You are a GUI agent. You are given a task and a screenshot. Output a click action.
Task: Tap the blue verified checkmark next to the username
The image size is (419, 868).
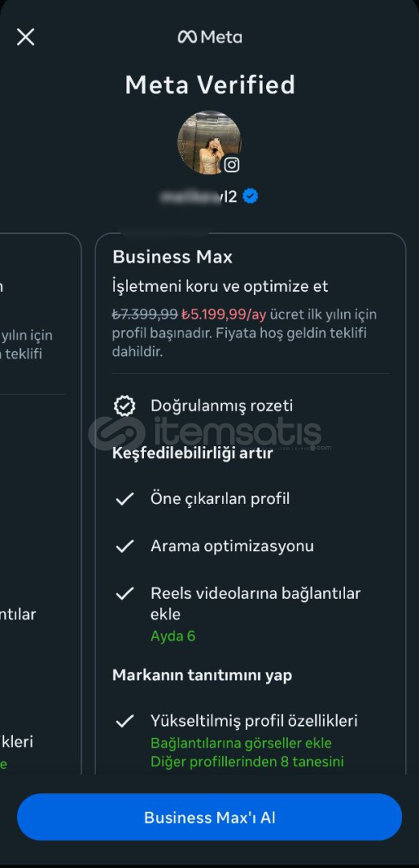click(250, 196)
